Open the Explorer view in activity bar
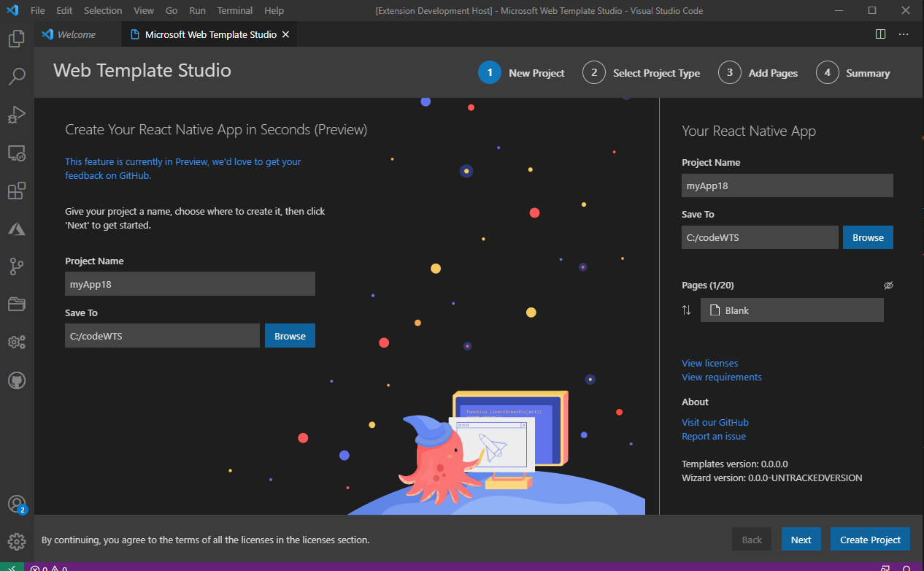 pos(17,39)
